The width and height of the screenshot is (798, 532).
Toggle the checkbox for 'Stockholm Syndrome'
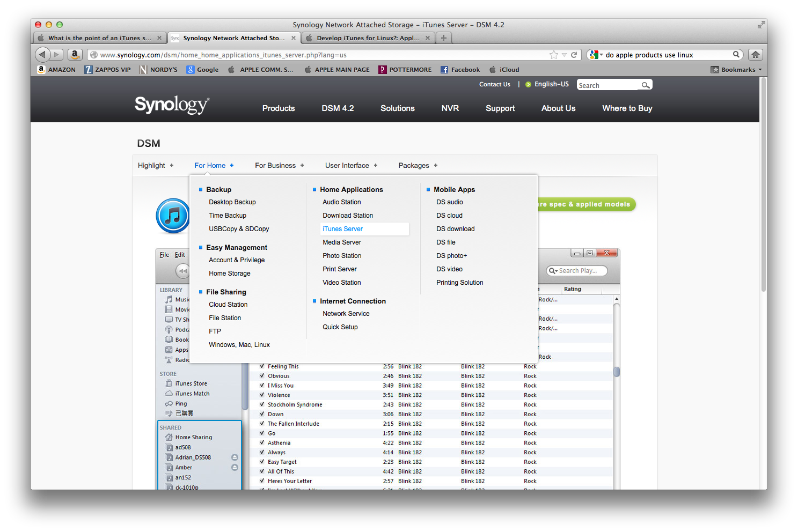[x=262, y=404]
